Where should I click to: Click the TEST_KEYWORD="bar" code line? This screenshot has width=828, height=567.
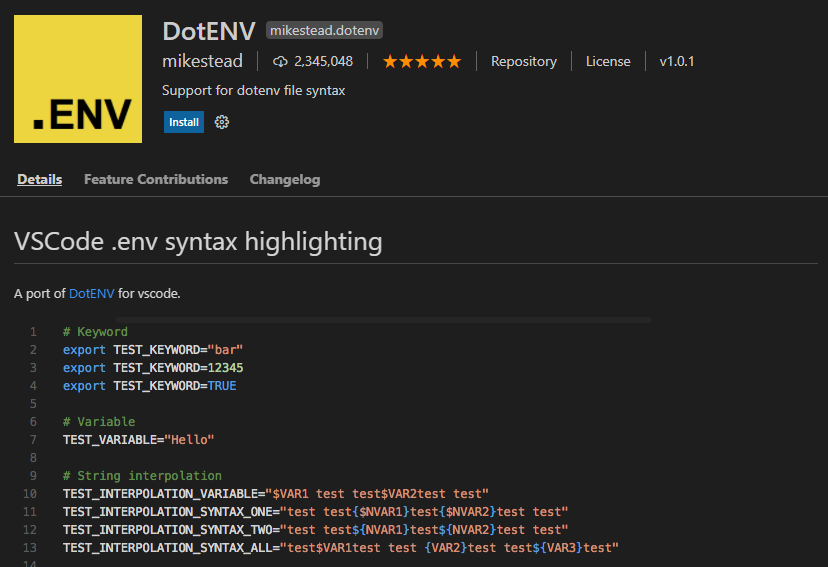[153, 350]
